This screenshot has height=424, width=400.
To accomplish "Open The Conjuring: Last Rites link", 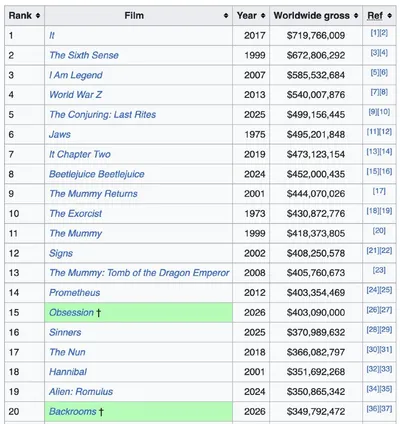I will [x=103, y=115].
